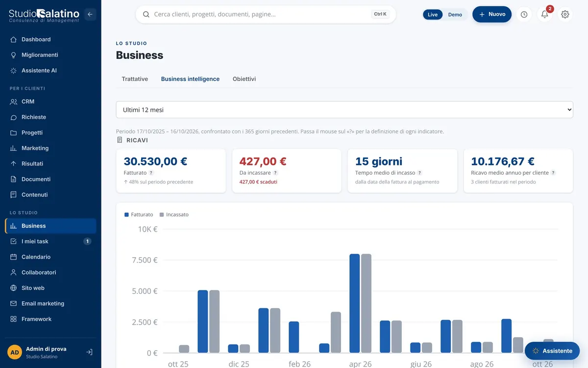Image resolution: width=588 pixels, height=368 pixels.
Task: Click the RICAVI section heading
Action: pyautogui.click(x=137, y=140)
